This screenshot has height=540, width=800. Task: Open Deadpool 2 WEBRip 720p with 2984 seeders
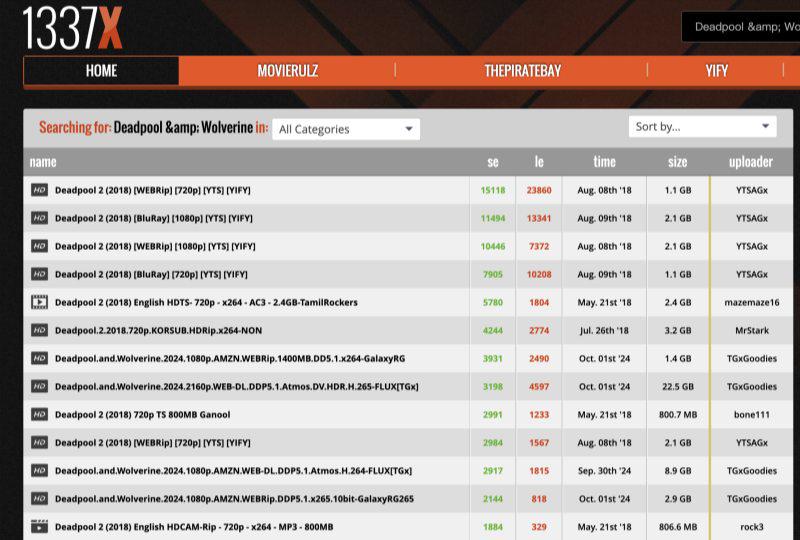[153, 443]
